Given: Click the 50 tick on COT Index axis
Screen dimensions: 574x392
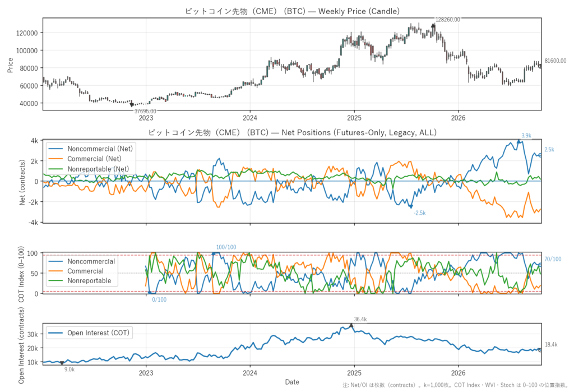Looking at the screenshot, I should [x=34, y=274].
